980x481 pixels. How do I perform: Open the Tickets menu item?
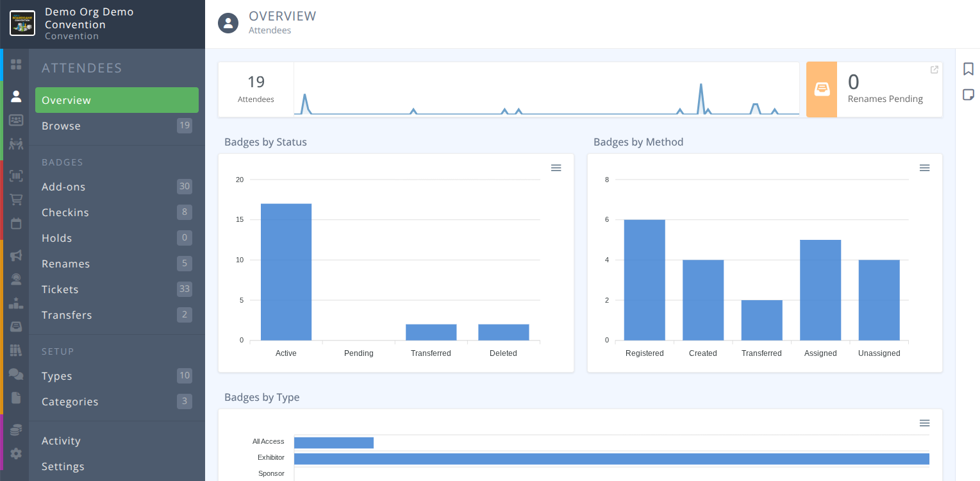(60, 289)
